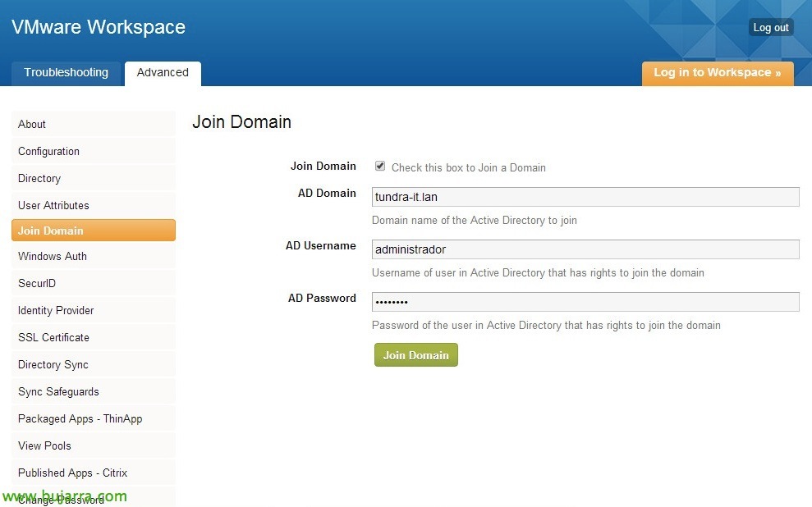This screenshot has height=507, width=812.
Task: Select Join Domain sidebar item
Action: [x=94, y=231]
